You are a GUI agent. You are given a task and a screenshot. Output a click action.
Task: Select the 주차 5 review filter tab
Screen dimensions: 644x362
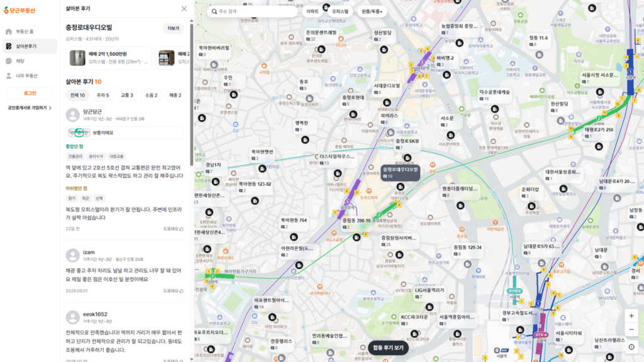coord(103,96)
